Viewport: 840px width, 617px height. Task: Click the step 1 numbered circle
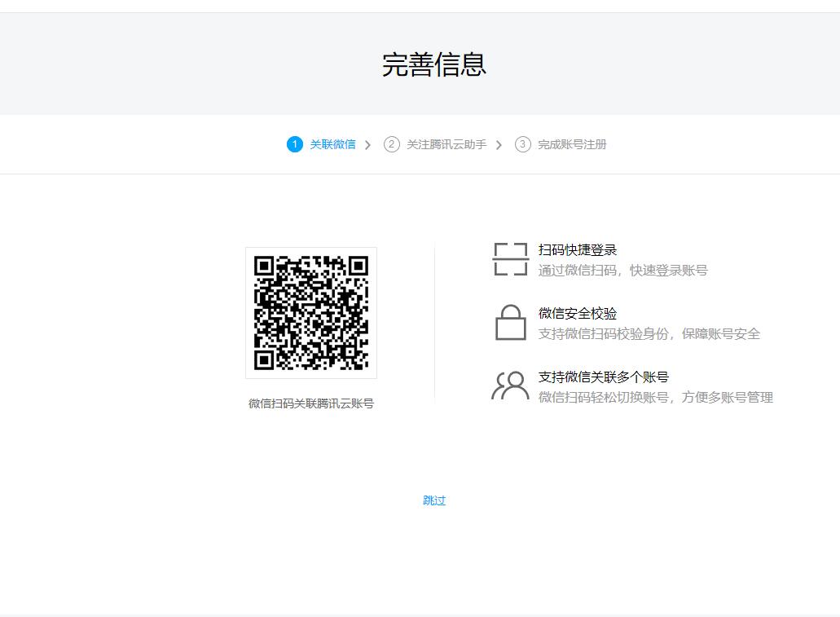[295, 144]
